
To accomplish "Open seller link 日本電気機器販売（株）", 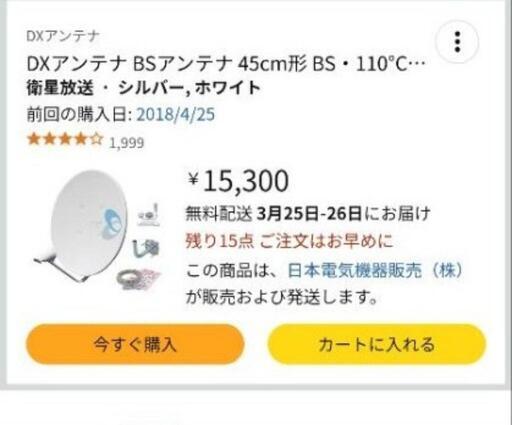I will [x=375, y=270].
